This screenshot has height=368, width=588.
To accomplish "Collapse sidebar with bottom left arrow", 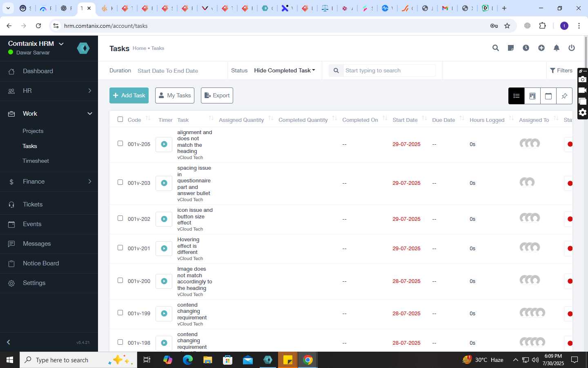I will (8, 342).
